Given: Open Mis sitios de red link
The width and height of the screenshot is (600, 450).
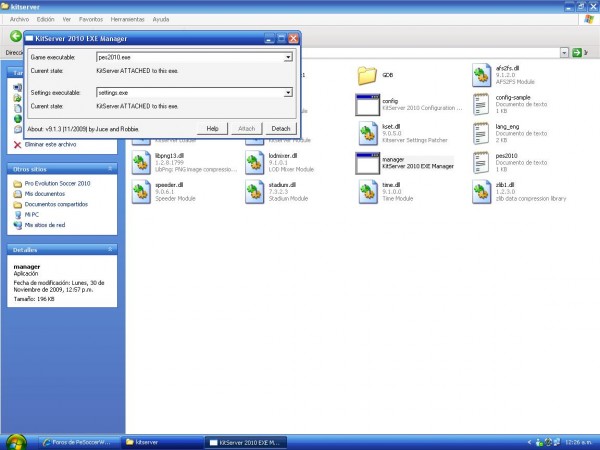Looking at the screenshot, I should click(x=45, y=225).
